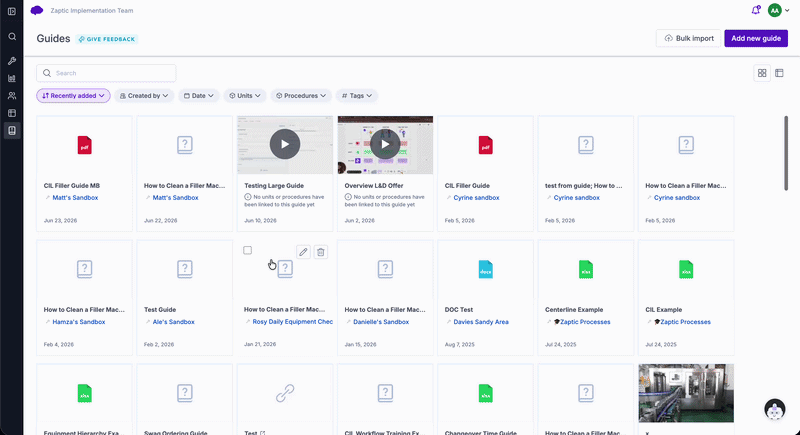
Task: Click the vertical scrollbar of guides list
Action: (x=786, y=153)
